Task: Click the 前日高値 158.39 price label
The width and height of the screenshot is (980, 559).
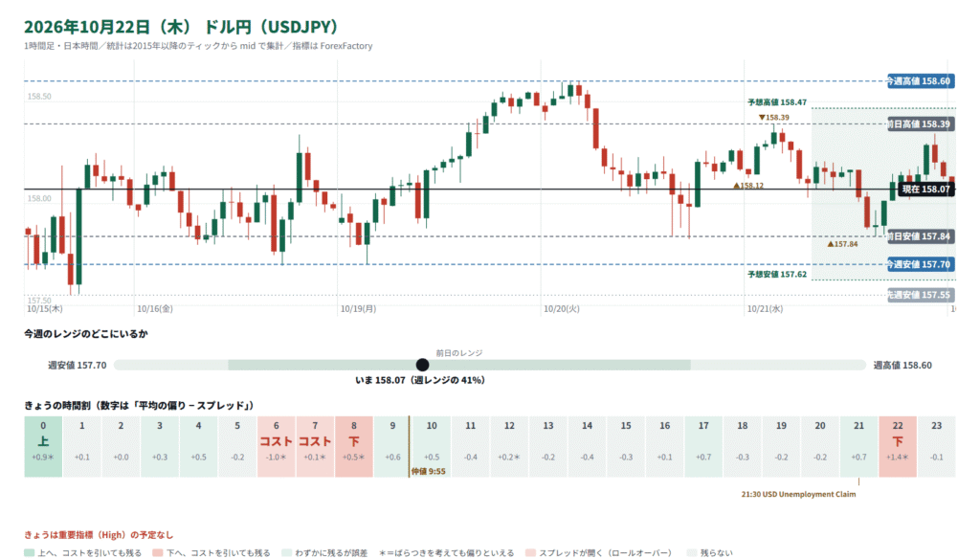Action: (920, 123)
